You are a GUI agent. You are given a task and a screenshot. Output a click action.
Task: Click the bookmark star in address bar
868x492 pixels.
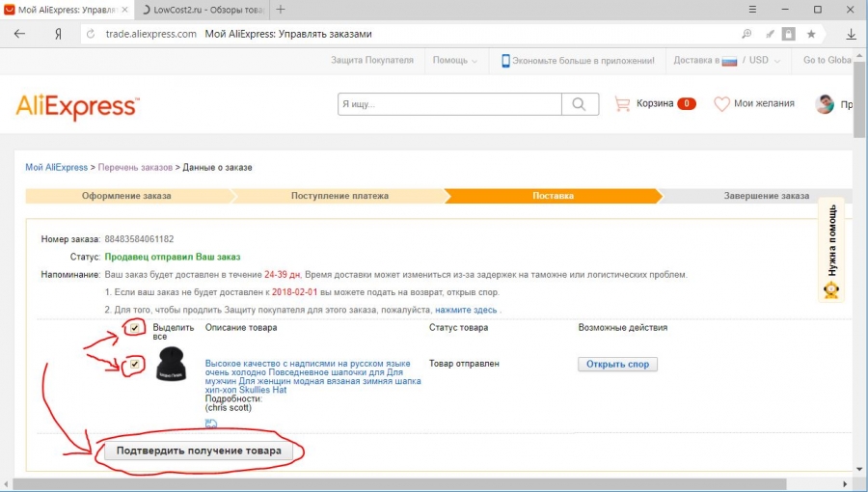click(x=811, y=34)
